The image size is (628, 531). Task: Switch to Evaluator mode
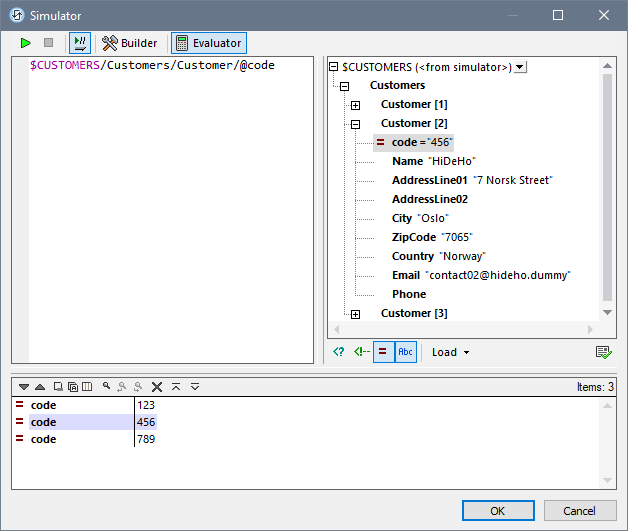208,43
